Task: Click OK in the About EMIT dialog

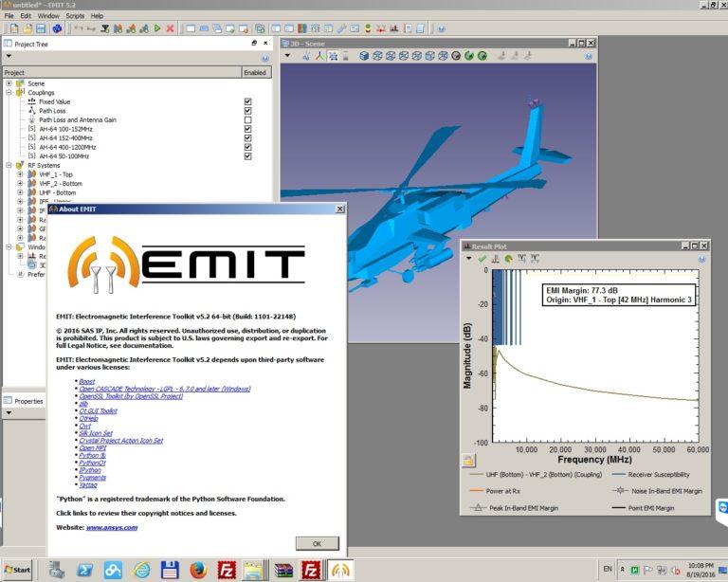Action: coord(318,543)
